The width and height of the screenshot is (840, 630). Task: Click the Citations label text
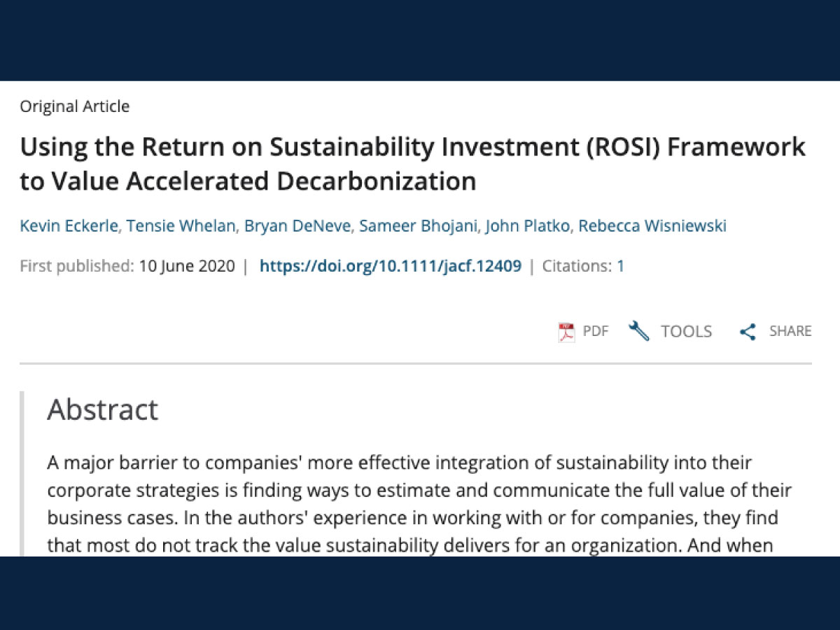(x=577, y=266)
